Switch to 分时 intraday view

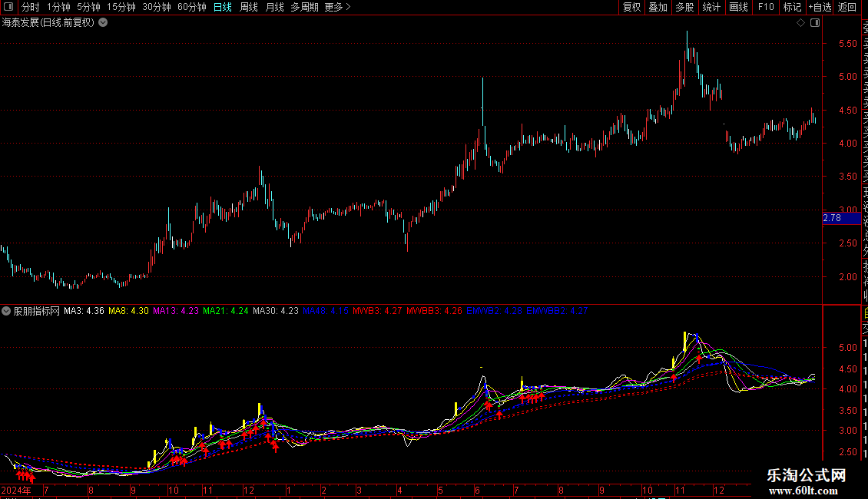pos(31,7)
